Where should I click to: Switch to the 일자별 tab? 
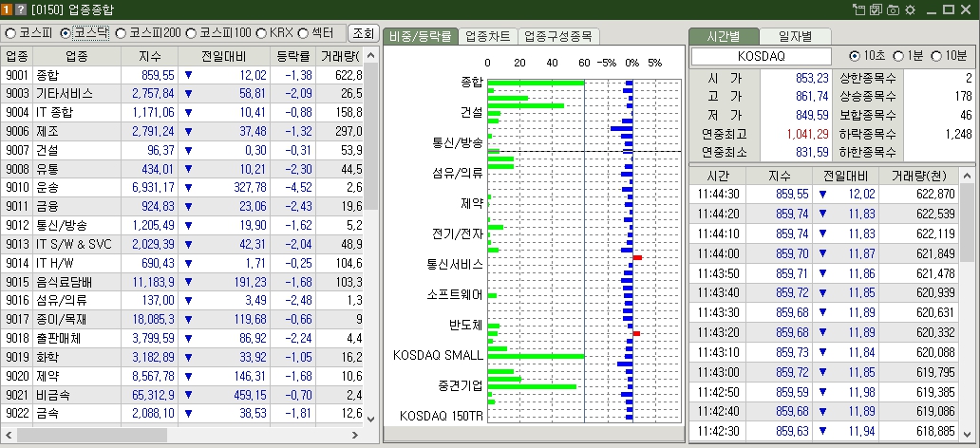[795, 36]
